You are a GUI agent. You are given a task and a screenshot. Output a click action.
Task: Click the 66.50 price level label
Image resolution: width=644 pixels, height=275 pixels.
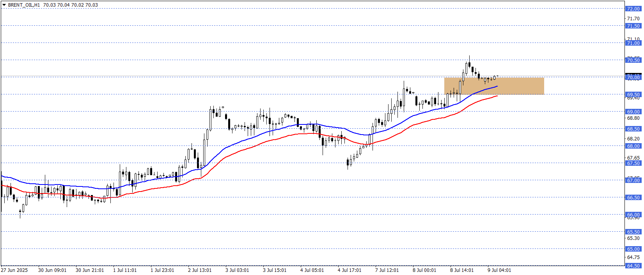click(x=633, y=197)
